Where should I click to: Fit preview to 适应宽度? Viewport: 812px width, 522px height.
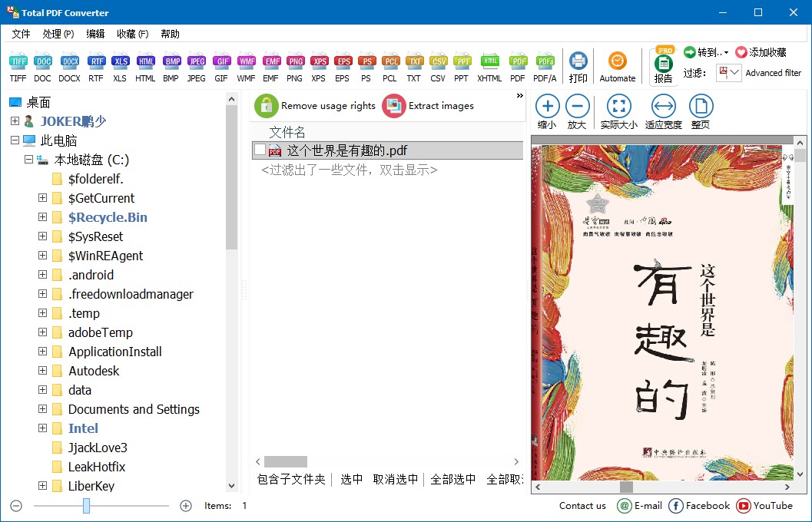(664, 112)
